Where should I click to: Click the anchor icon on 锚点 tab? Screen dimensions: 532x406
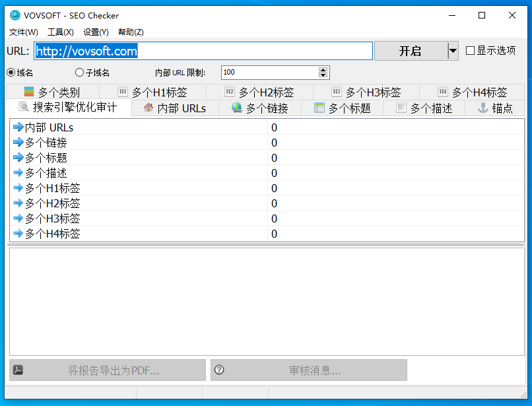(483, 108)
